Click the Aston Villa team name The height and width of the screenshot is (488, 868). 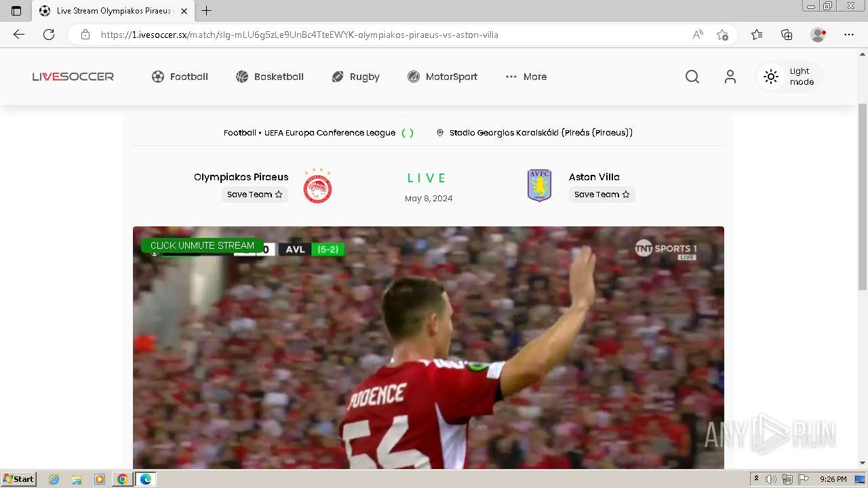click(594, 177)
